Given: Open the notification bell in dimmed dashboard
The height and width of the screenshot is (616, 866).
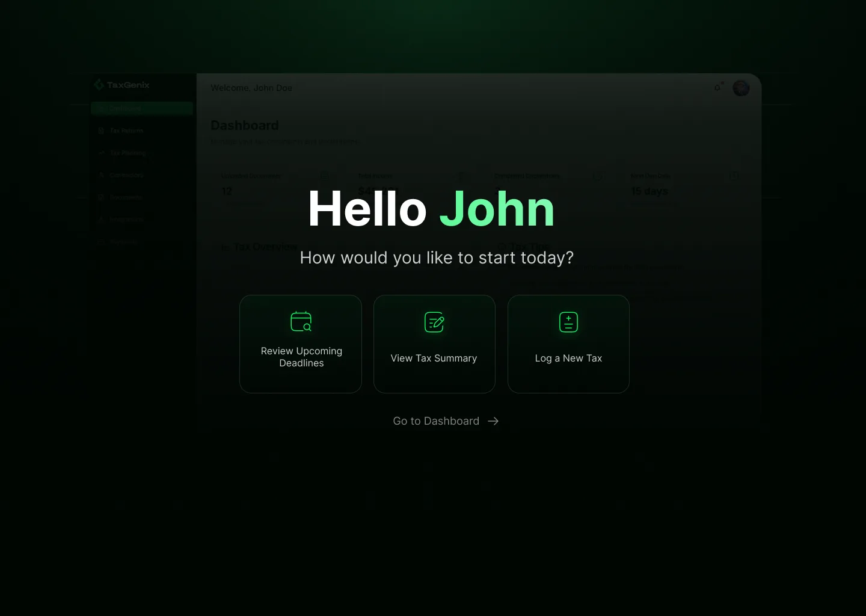Looking at the screenshot, I should [x=717, y=87].
